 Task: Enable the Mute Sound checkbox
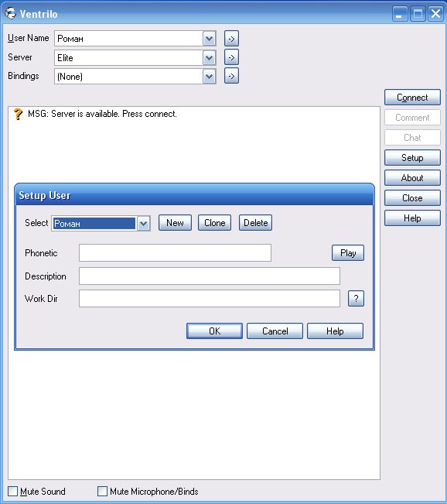(13, 491)
